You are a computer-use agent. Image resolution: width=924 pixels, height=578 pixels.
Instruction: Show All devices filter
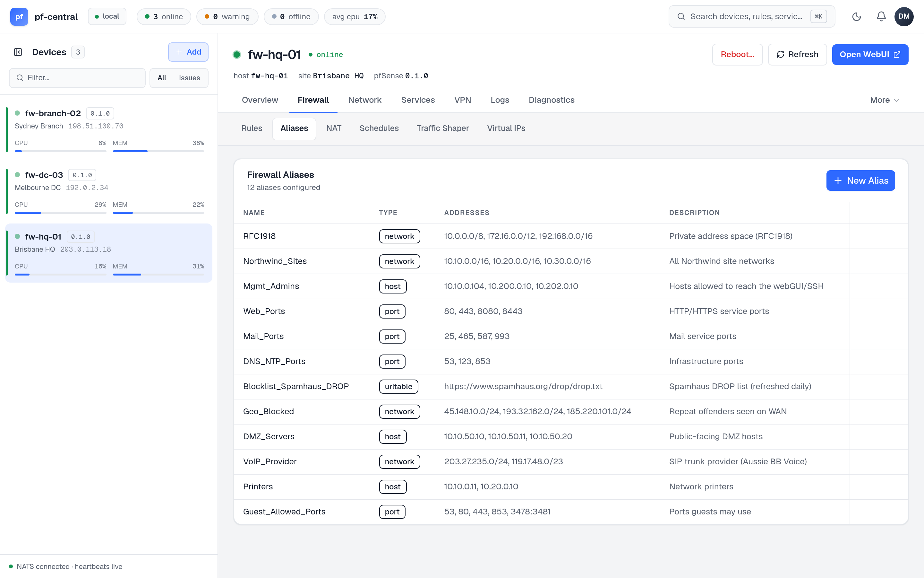coord(162,78)
